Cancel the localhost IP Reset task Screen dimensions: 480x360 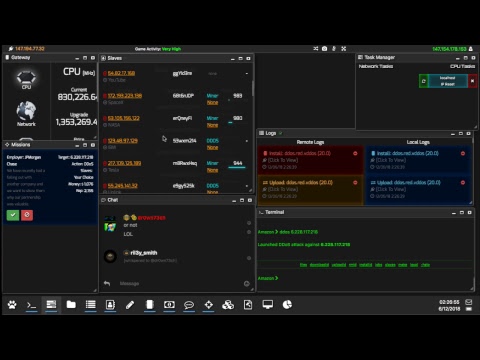(x=472, y=81)
